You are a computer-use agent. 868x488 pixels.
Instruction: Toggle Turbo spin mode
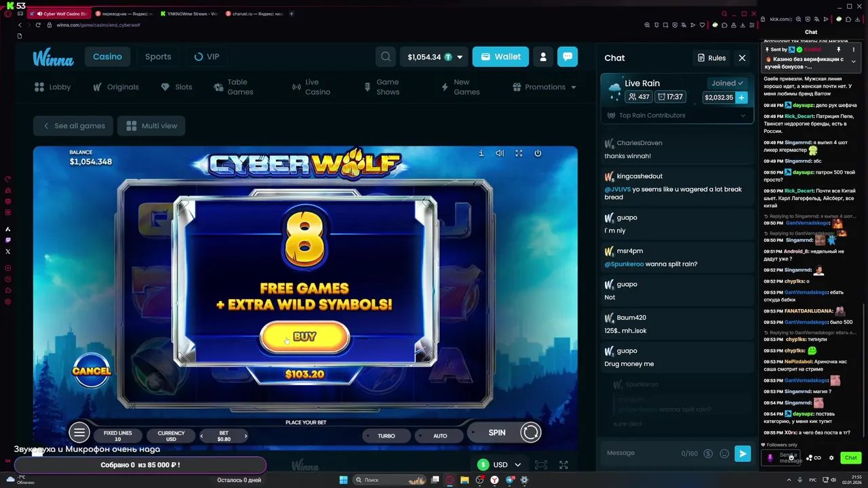click(x=387, y=436)
